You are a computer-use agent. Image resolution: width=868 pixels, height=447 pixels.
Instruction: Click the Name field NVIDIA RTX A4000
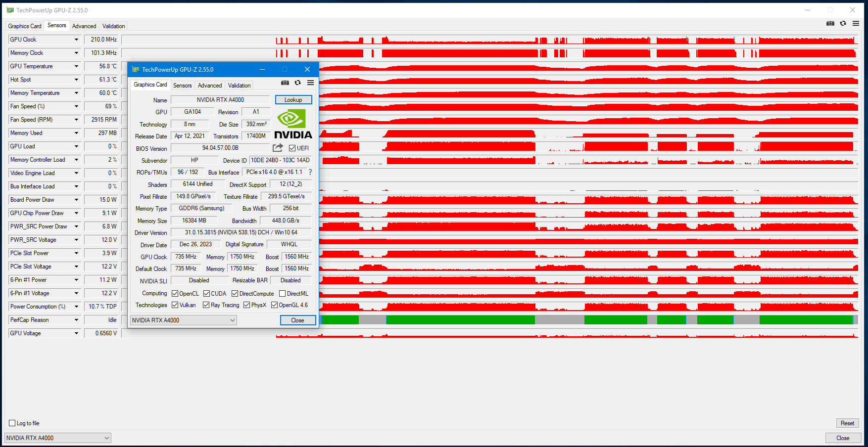(220, 100)
